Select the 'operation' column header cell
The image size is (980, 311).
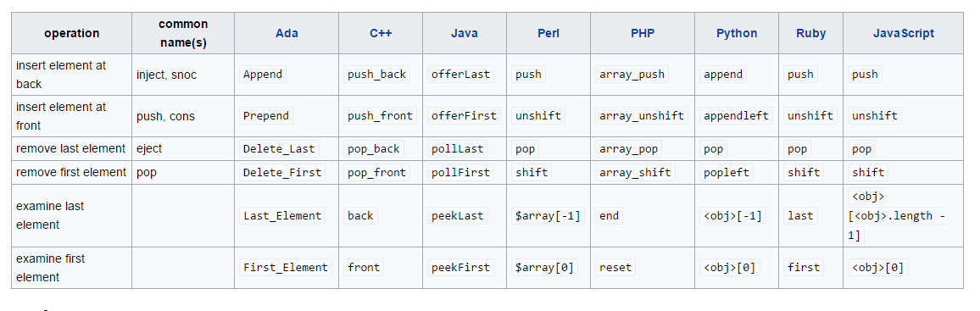[71, 33]
